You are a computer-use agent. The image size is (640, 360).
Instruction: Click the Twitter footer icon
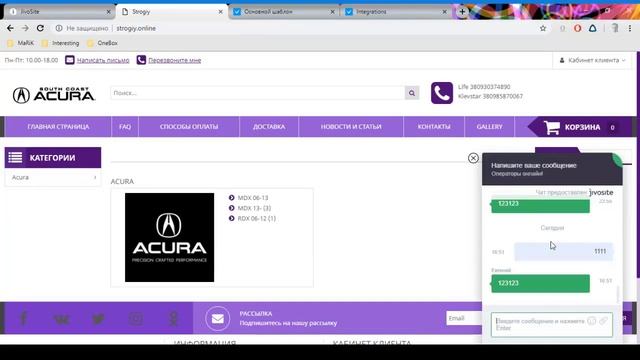point(98,319)
